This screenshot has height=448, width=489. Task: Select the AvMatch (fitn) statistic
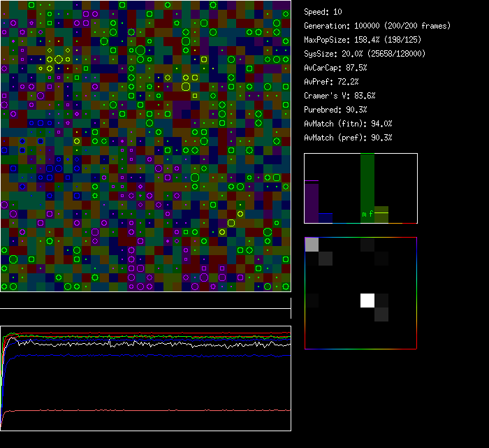(347, 124)
